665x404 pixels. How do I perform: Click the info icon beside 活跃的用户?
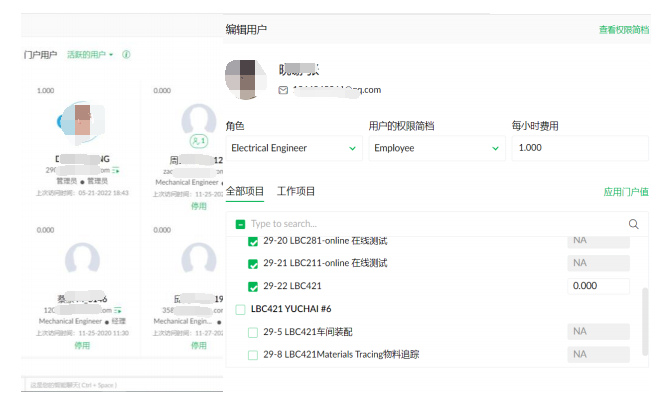coord(126,55)
